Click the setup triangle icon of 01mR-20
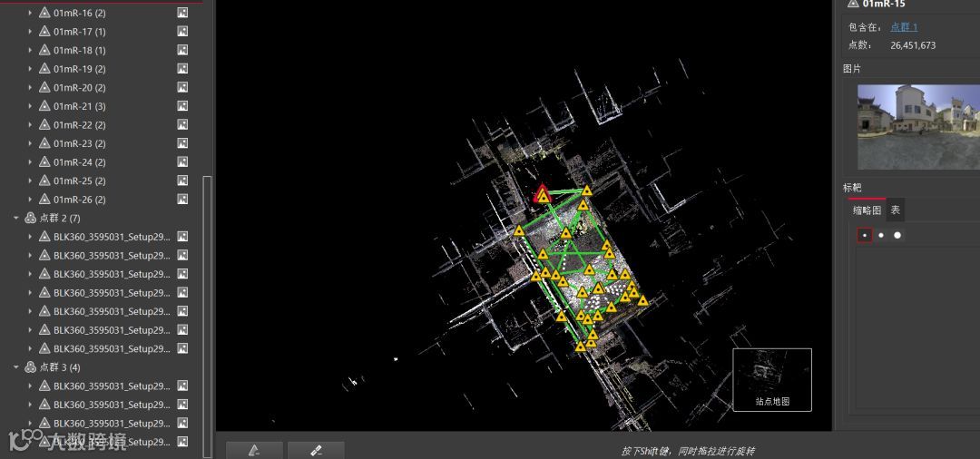The width and height of the screenshot is (980, 459). [44, 87]
